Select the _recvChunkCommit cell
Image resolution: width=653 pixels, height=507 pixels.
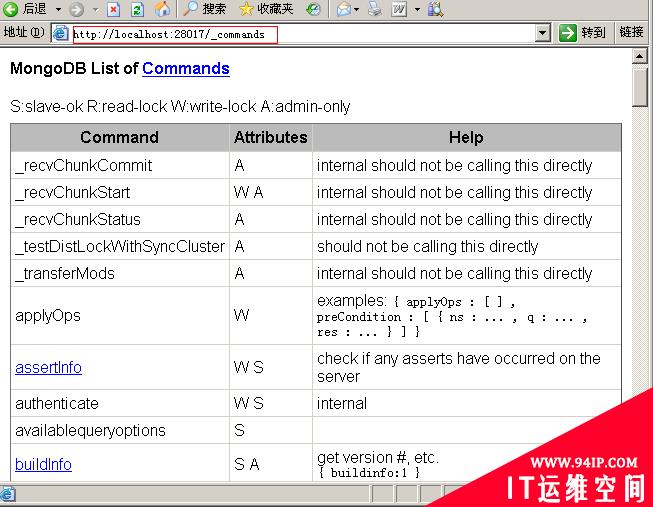120,165
